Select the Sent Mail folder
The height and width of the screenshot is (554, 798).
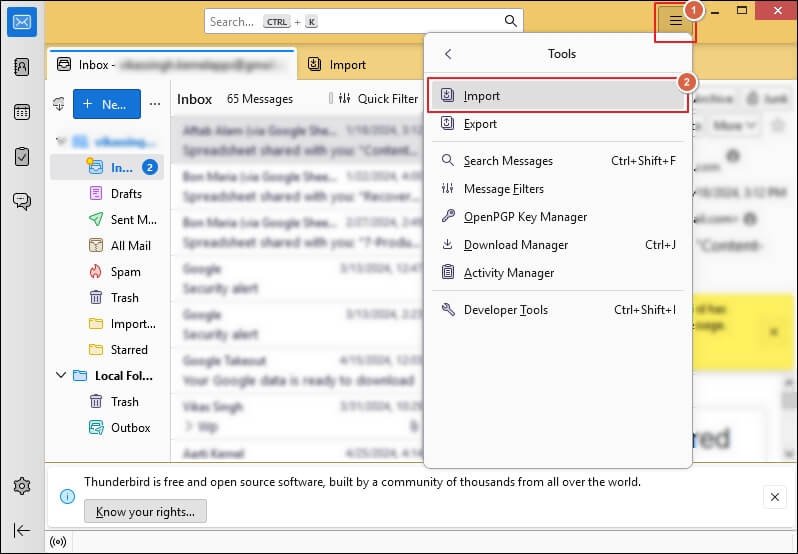[107, 219]
